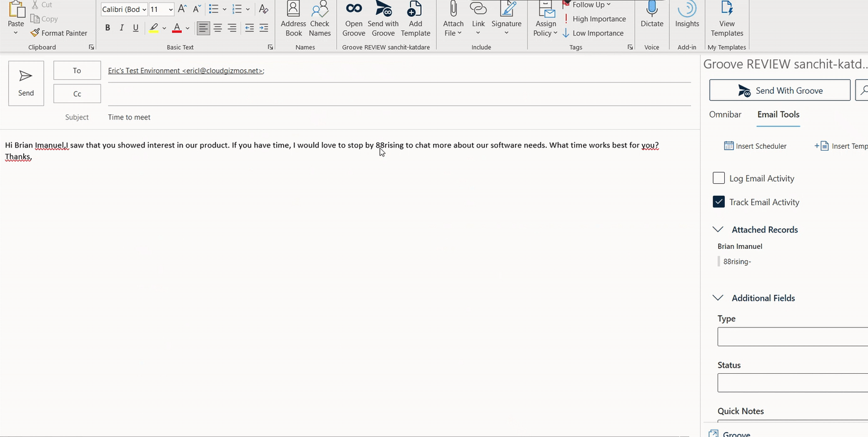The height and width of the screenshot is (437, 868).
Task: Toggle bold formatting
Action: tap(107, 28)
